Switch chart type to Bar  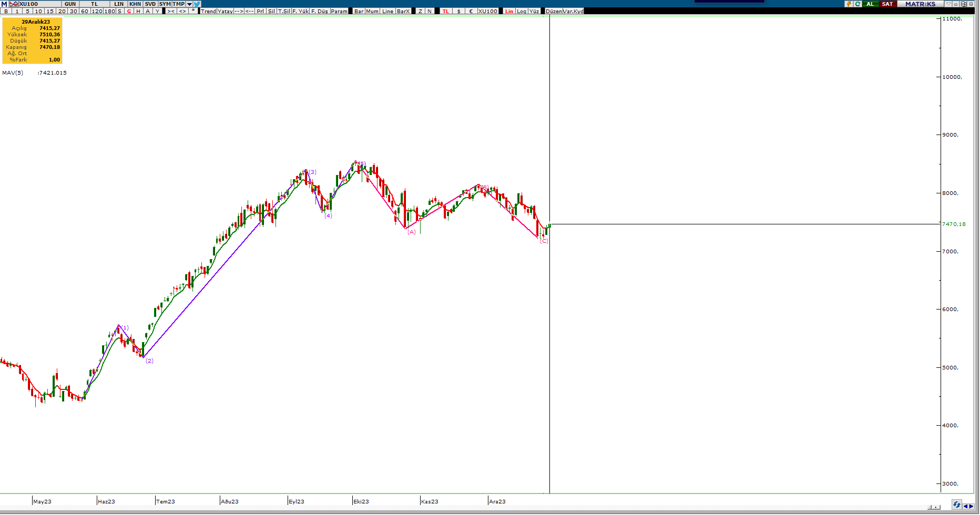point(359,11)
